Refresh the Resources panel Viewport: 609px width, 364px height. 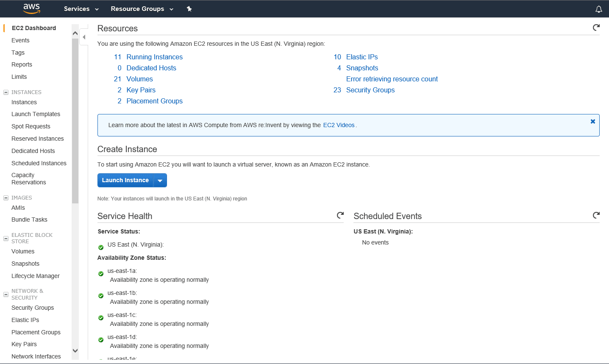(596, 27)
